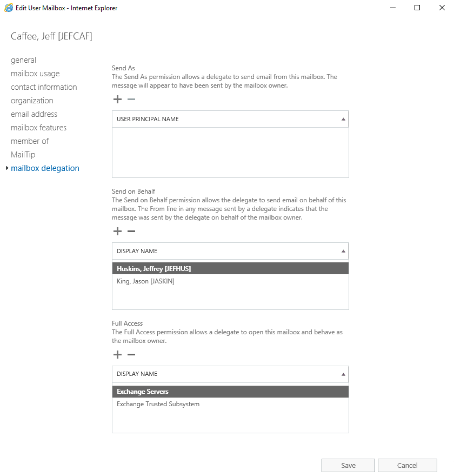454x476 pixels.
Task: Switch to mailbox usage section
Action: point(35,74)
